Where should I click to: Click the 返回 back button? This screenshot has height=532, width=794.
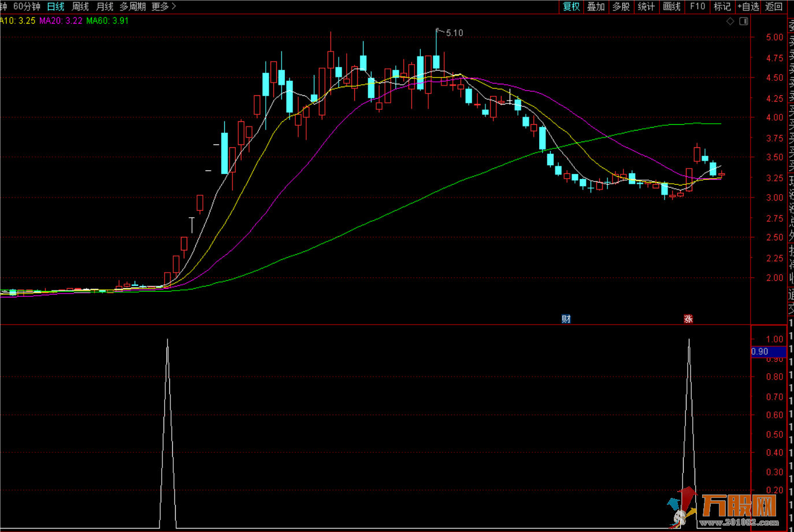pyautogui.click(x=774, y=6)
